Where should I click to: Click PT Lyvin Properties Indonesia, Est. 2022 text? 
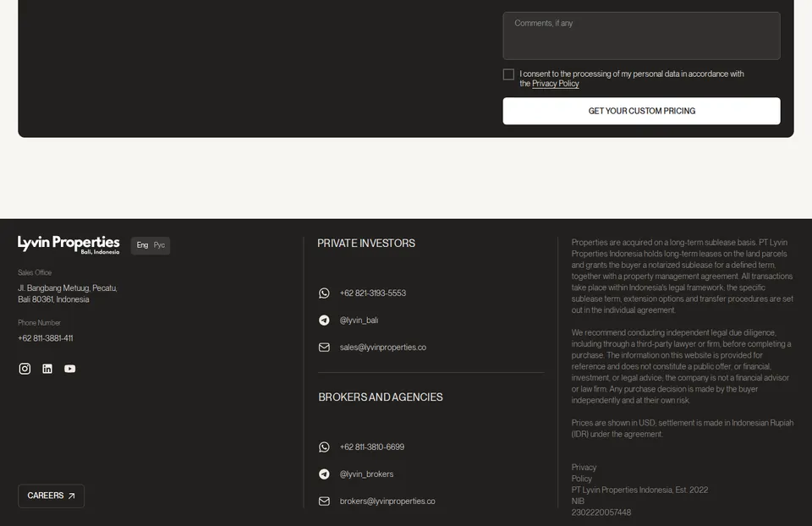639,490
